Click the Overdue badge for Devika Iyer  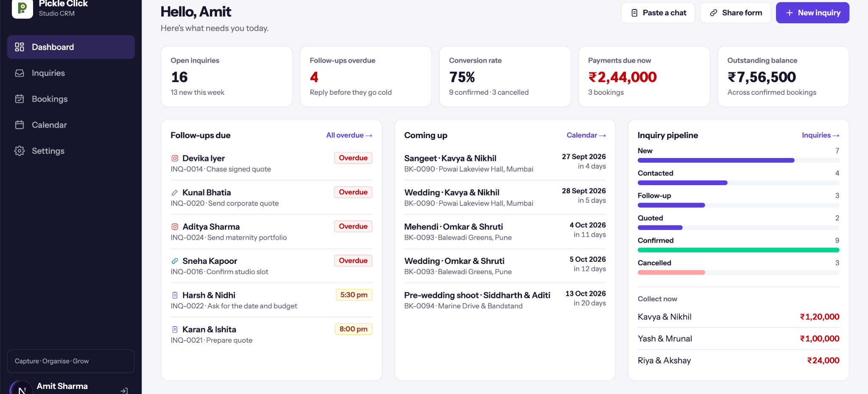pos(353,158)
